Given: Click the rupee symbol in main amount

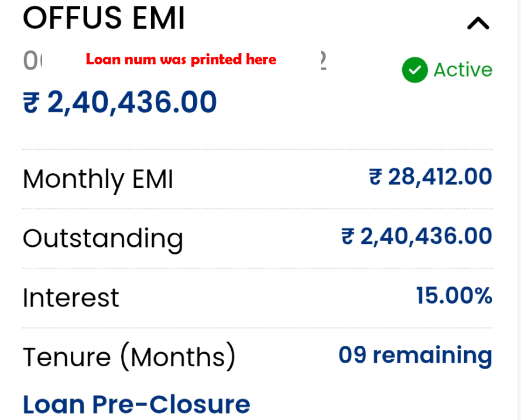Looking at the screenshot, I should [32, 102].
